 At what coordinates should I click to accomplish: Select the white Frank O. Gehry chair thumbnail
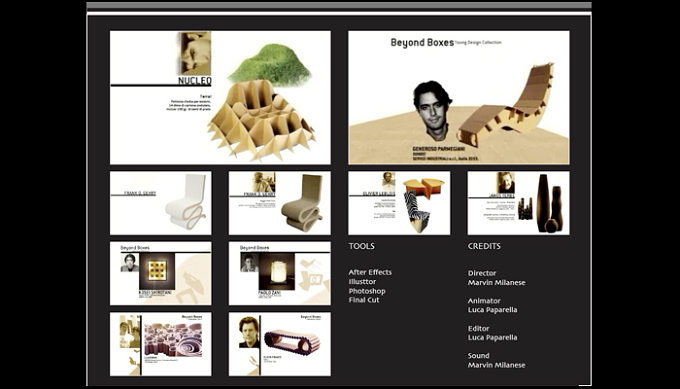click(x=161, y=203)
